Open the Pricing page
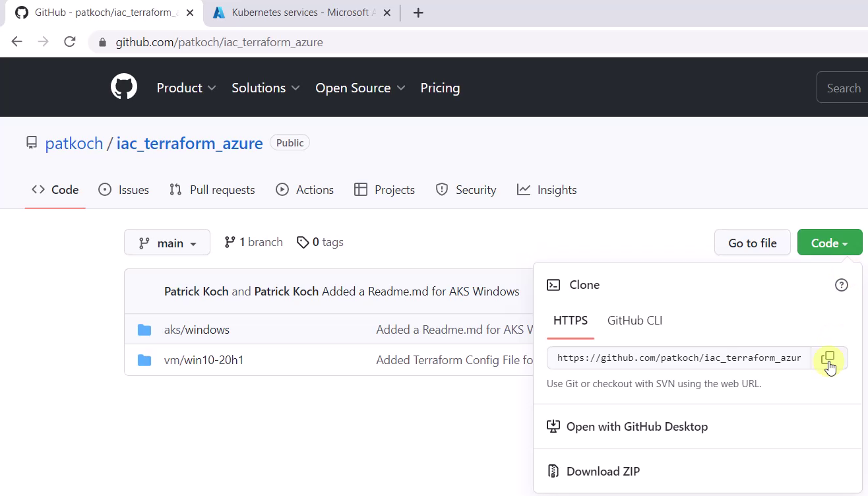Image resolution: width=868 pixels, height=496 pixels. pyautogui.click(x=440, y=88)
